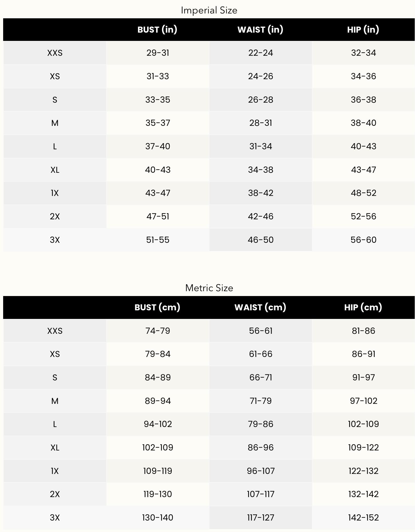The width and height of the screenshot is (415, 532).
Task: Click the WAIST (cm) column header
Action: click(x=260, y=307)
